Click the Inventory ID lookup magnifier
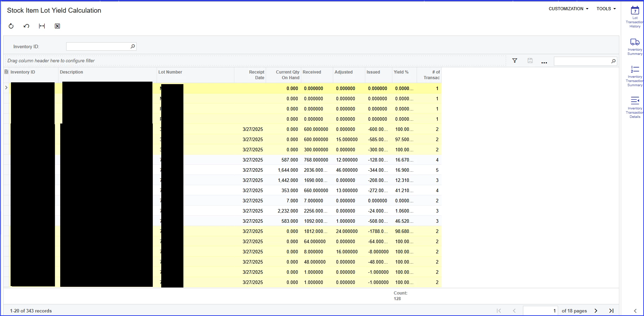This screenshot has height=316, width=644. (x=133, y=46)
